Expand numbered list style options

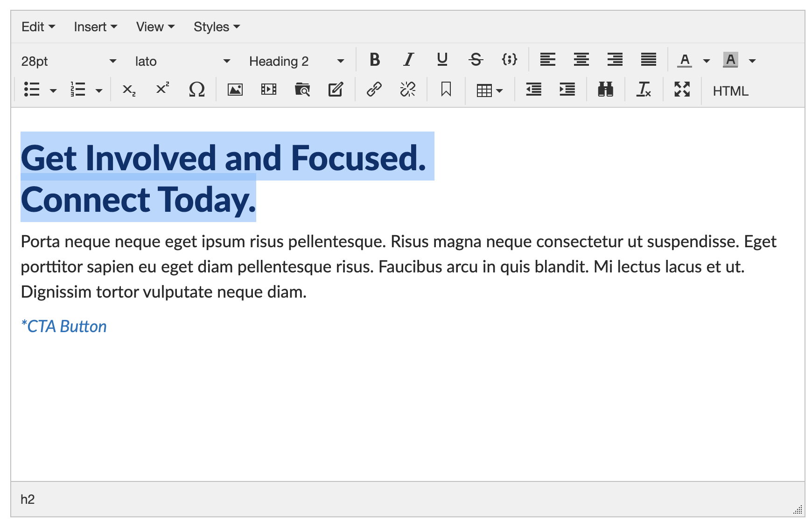click(x=99, y=90)
